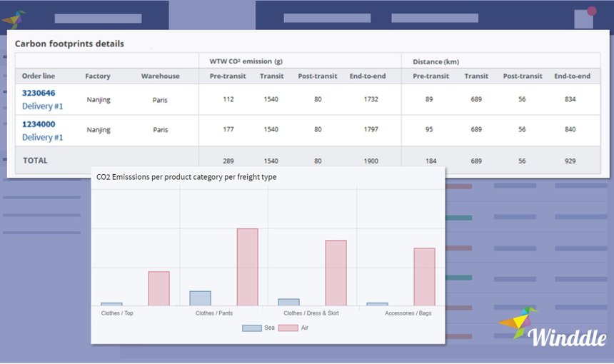614x364 pixels.
Task: Click the Air bar for Clothes / Pants
Action: coord(248,267)
